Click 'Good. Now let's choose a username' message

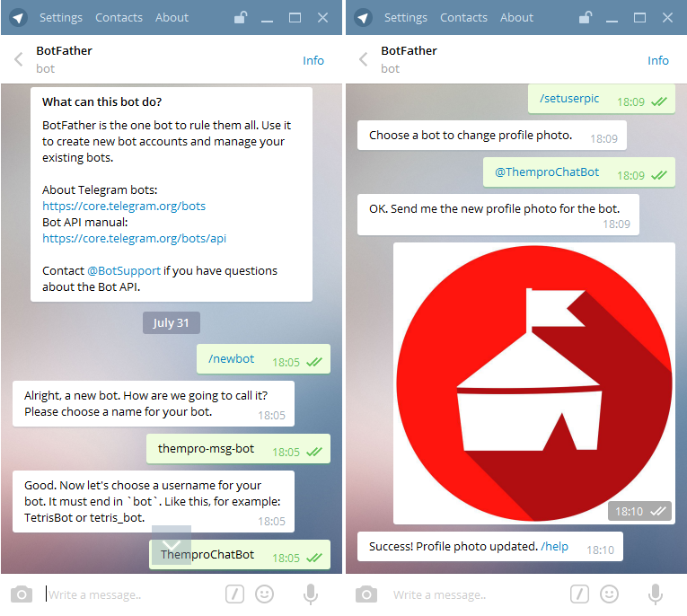tap(154, 502)
